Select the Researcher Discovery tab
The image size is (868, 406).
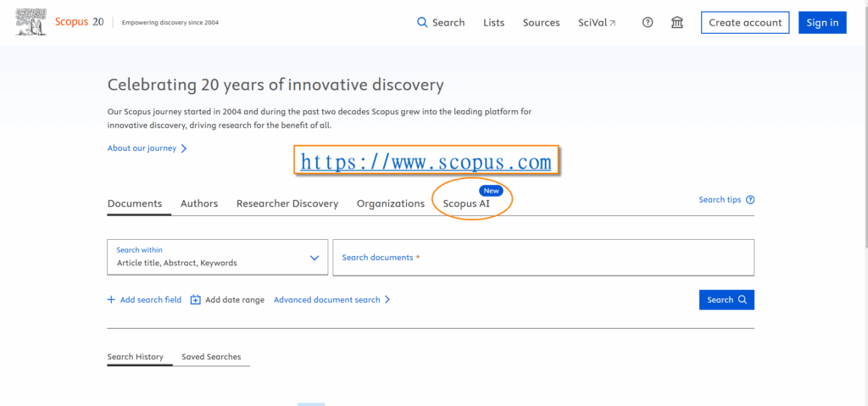pyautogui.click(x=287, y=203)
